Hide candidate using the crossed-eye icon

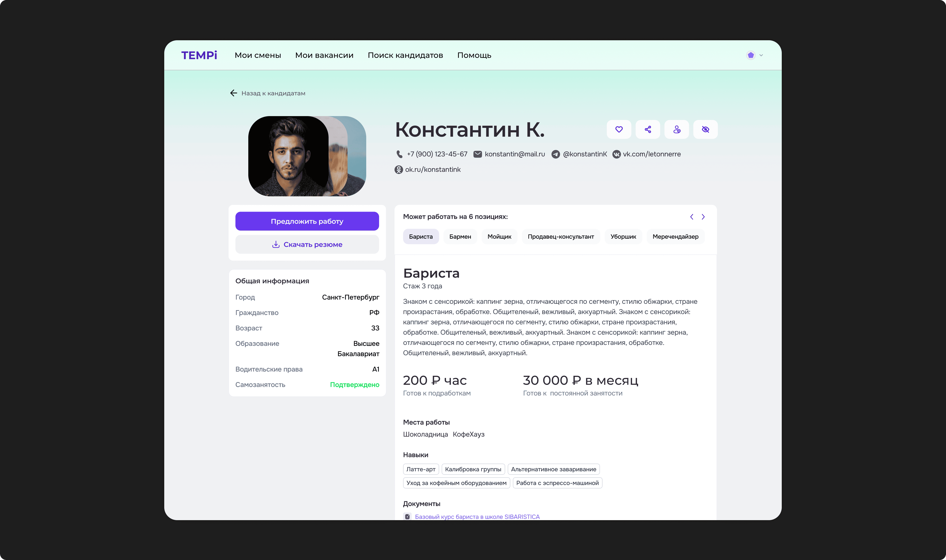pos(705,129)
